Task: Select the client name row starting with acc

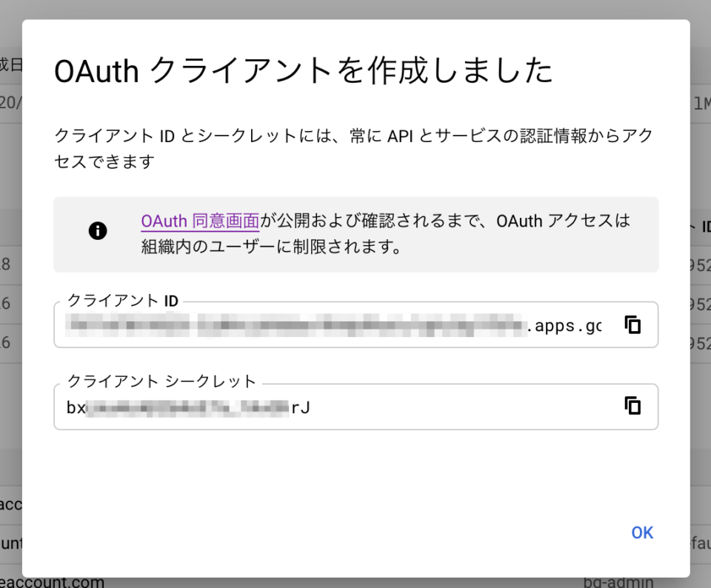Action: pyautogui.click(x=10, y=504)
